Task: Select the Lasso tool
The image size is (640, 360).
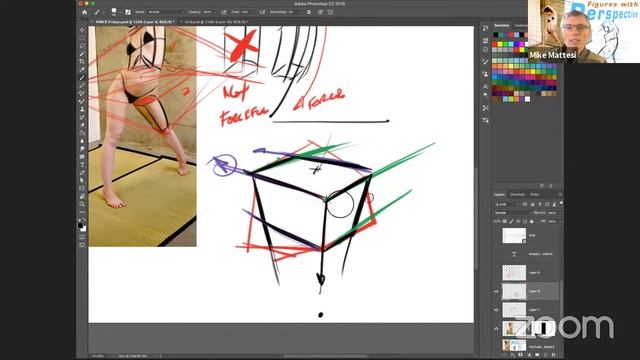Action: (82, 45)
